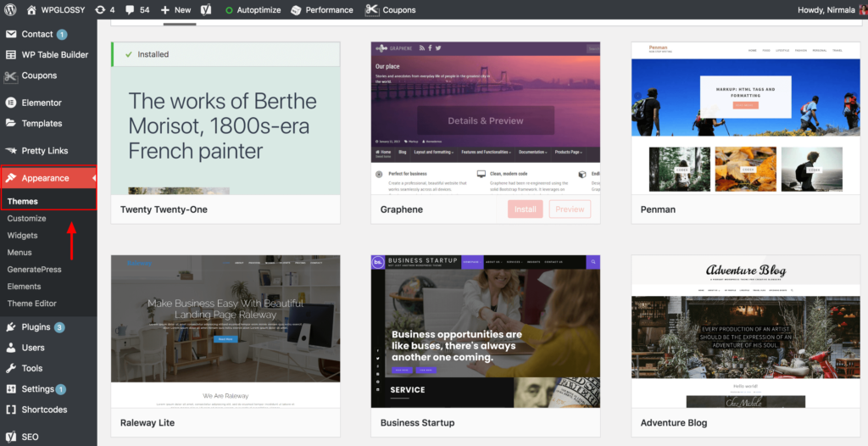The image size is (868, 446).
Task: Click the Users person icon
Action: pos(10,348)
